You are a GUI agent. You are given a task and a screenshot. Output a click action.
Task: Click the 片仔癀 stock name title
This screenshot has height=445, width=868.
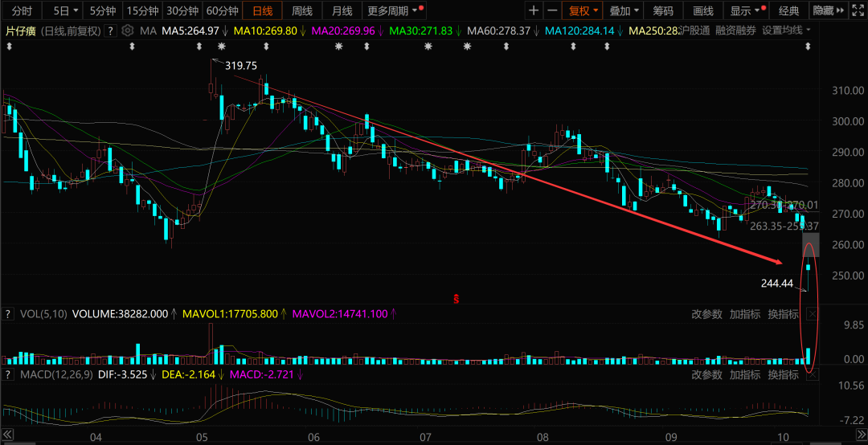pos(20,31)
